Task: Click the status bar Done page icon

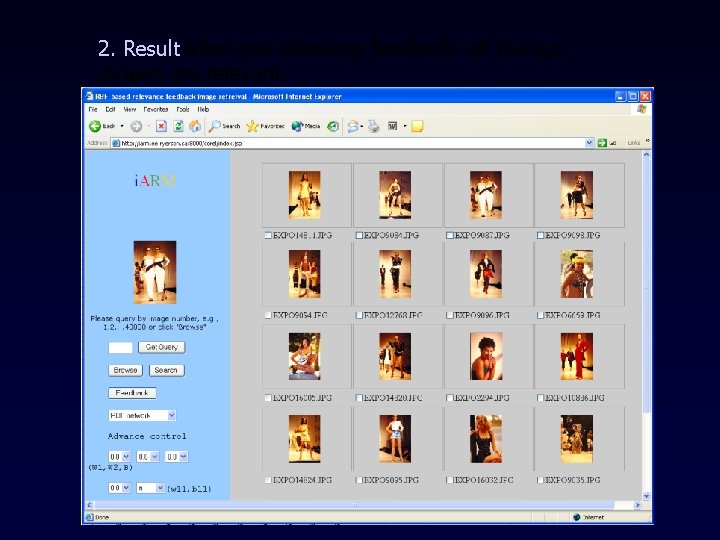Action: 90,517
